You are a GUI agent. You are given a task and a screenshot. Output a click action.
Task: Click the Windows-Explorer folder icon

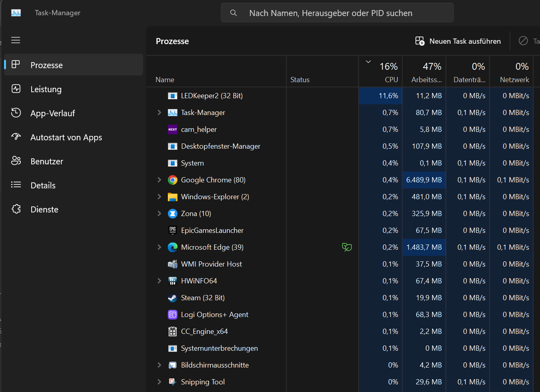point(173,197)
